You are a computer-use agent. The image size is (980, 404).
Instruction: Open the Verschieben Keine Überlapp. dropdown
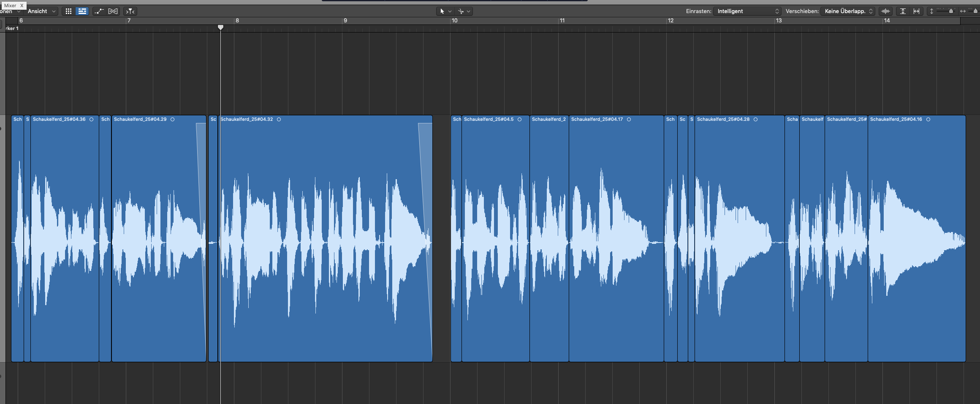[x=848, y=11]
